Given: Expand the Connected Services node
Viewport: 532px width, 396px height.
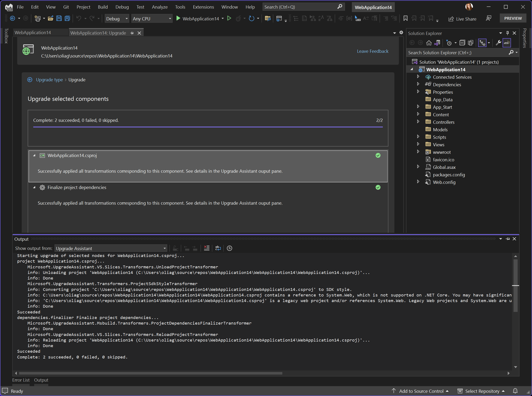Looking at the screenshot, I should (418, 76).
